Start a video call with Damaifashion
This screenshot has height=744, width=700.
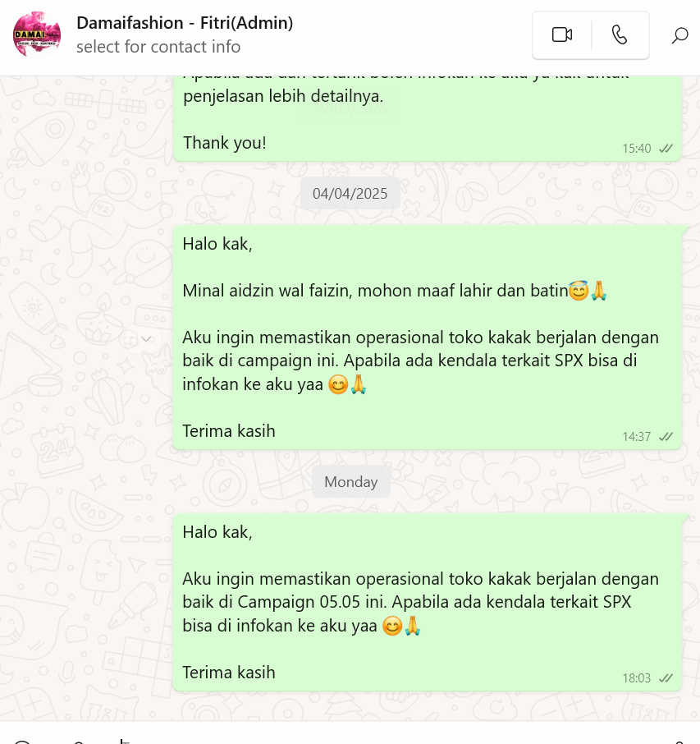[562, 35]
